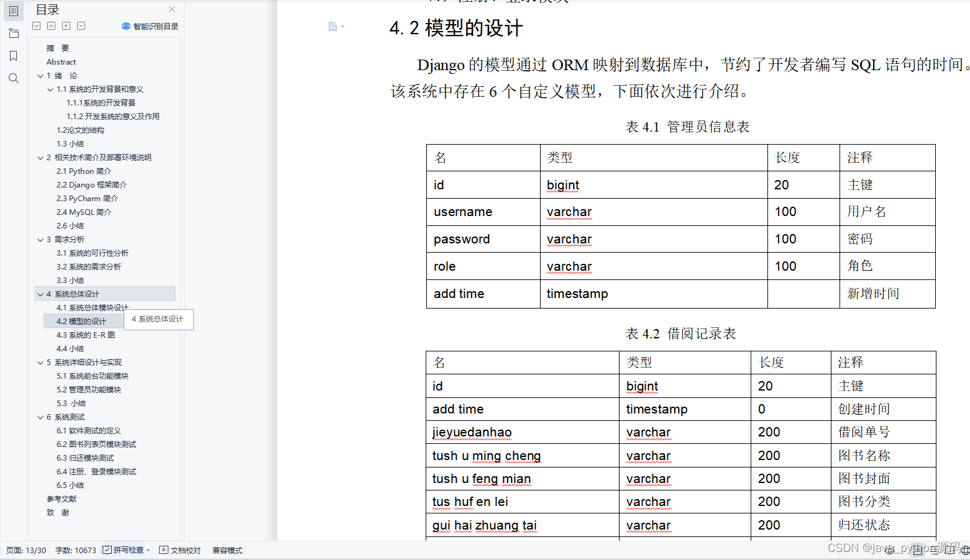Open the chapter navigation pane icon
This screenshot has height=560, width=970.
[13, 34]
